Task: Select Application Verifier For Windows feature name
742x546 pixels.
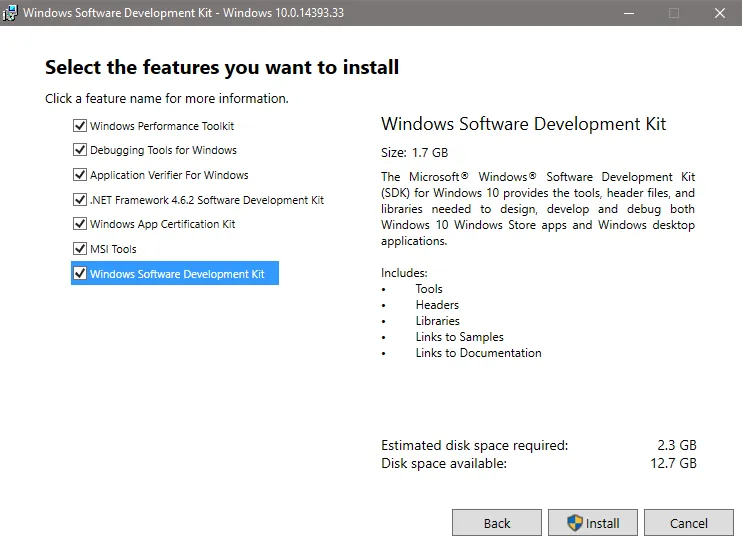Action: click(169, 175)
